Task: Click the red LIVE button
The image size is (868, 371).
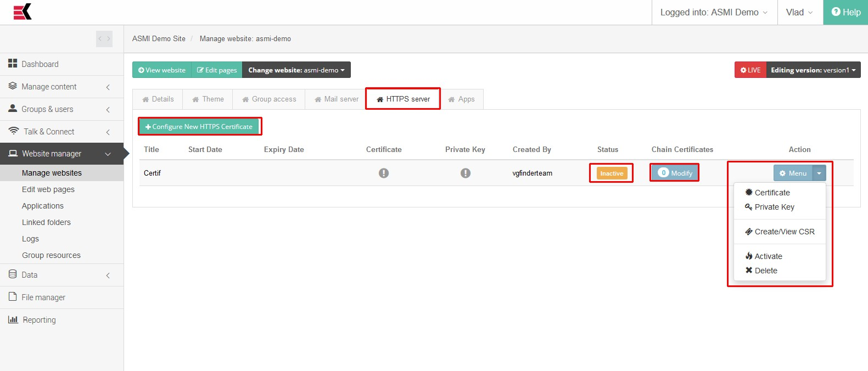Action: coord(751,70)
